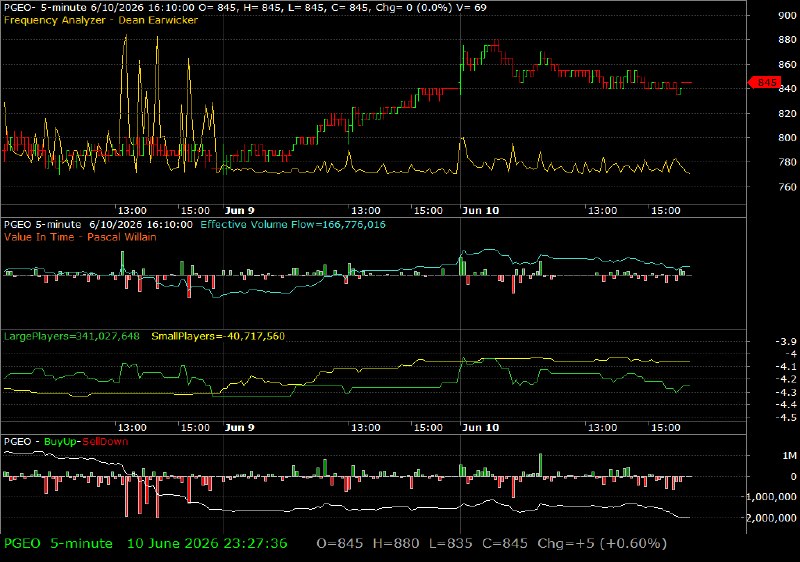The height and width of the screenshot is (562, 800).
Task: Click the 'SmallPlayers=-40,717,560' legend
Action: (218, 336)
